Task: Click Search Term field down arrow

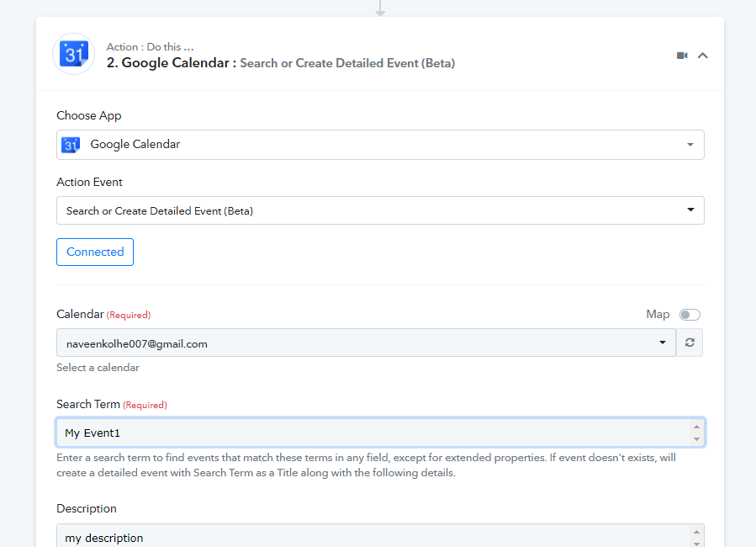Action: tap(696, 439)
